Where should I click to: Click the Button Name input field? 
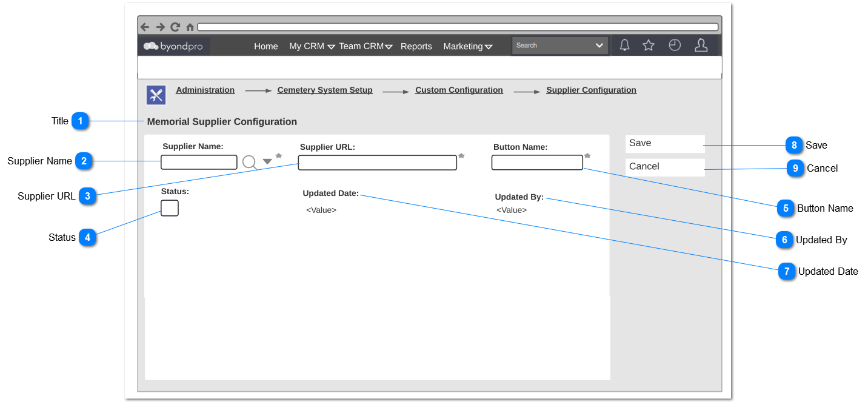click(537, 163)
